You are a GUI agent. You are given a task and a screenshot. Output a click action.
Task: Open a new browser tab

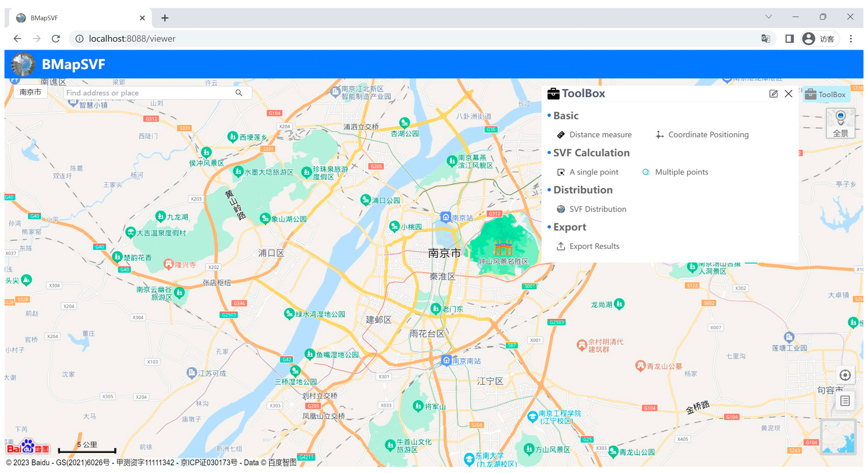pyautogui.click(x=165, y=18)
